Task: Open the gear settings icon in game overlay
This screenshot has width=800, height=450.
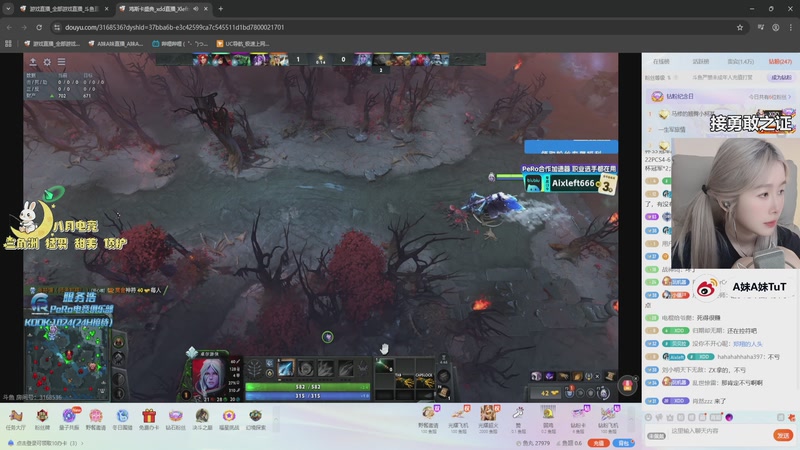Action: [47, 62]
